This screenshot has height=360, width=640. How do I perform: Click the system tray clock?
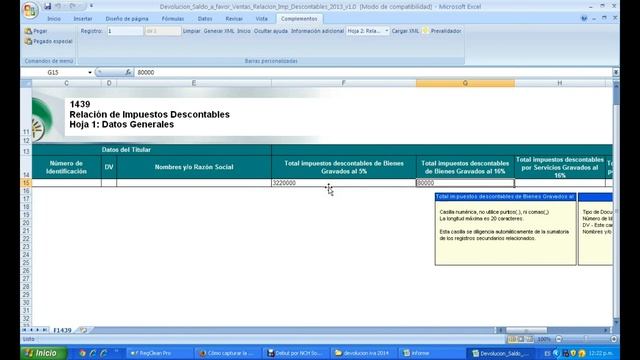point(601,353)
